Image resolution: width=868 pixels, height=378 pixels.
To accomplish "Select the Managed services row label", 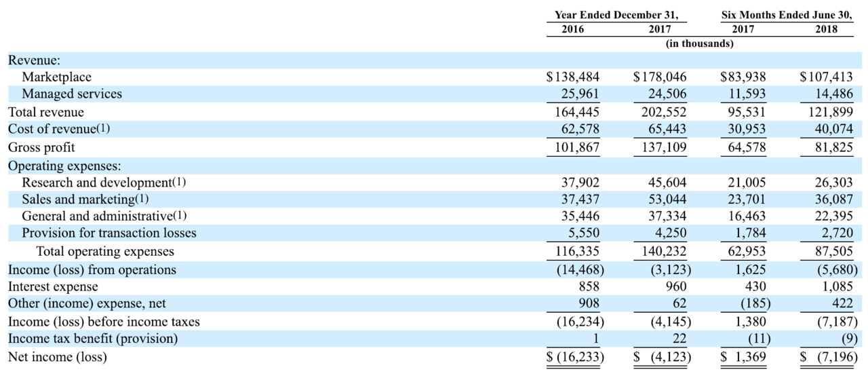I will tap(72, 94).
